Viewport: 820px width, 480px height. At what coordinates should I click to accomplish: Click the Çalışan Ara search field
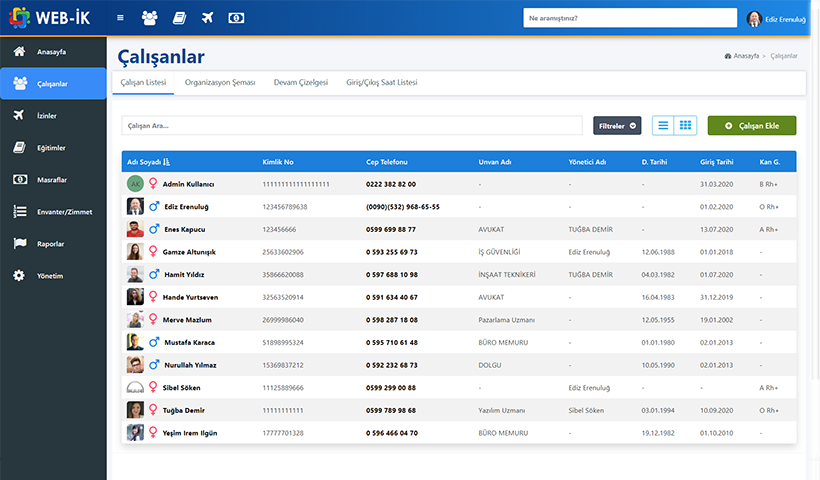(x=352, y=125)
